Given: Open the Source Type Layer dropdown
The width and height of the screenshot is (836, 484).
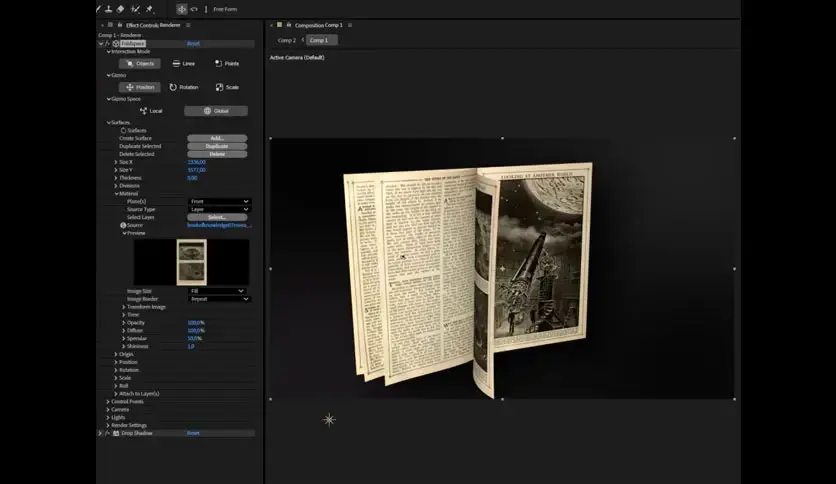Looking at the screenshot, I should (x=219, y=209).
